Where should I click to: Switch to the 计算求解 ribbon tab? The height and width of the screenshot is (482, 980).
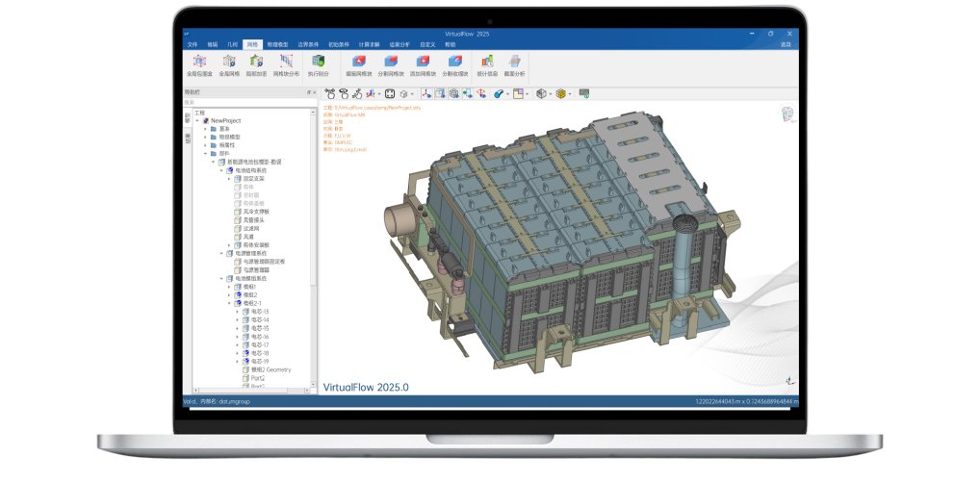pos(370,44)
